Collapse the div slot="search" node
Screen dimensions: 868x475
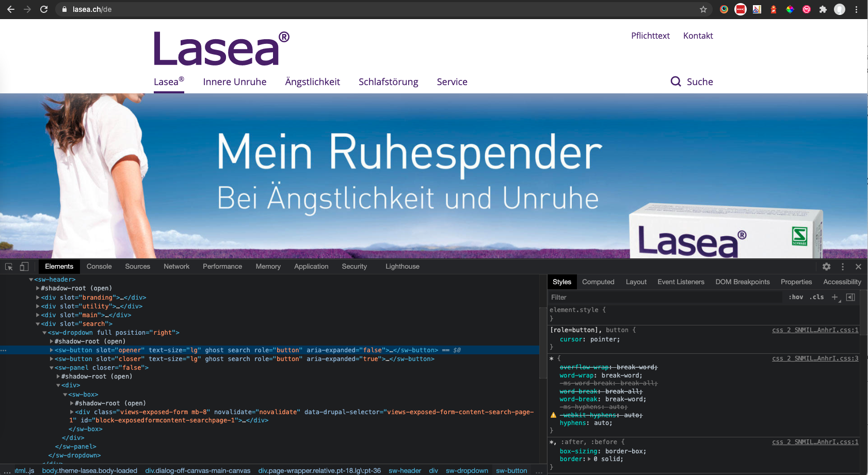tap(38, 324)
